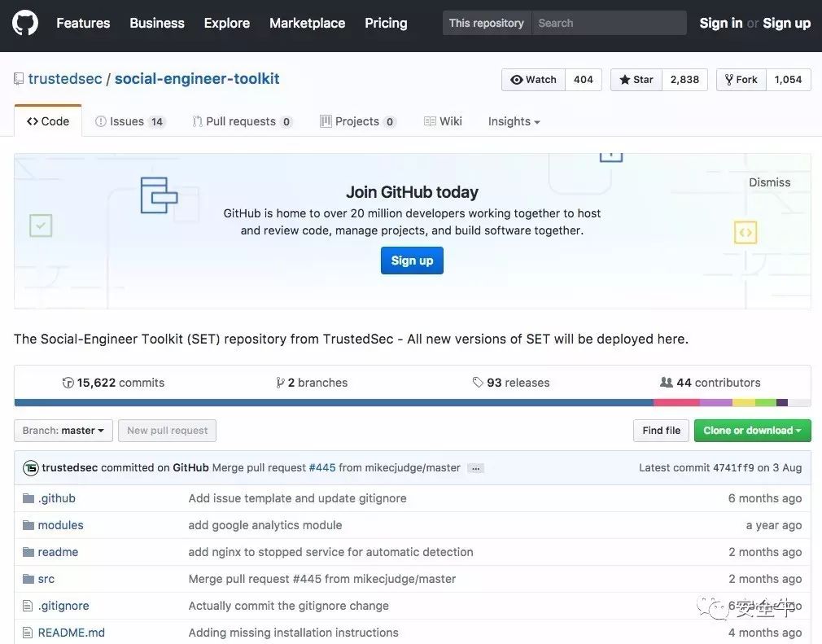This screenshot has width=822, height=644.
Task: Open the trustedsec owner link
Action: point(65,79)
